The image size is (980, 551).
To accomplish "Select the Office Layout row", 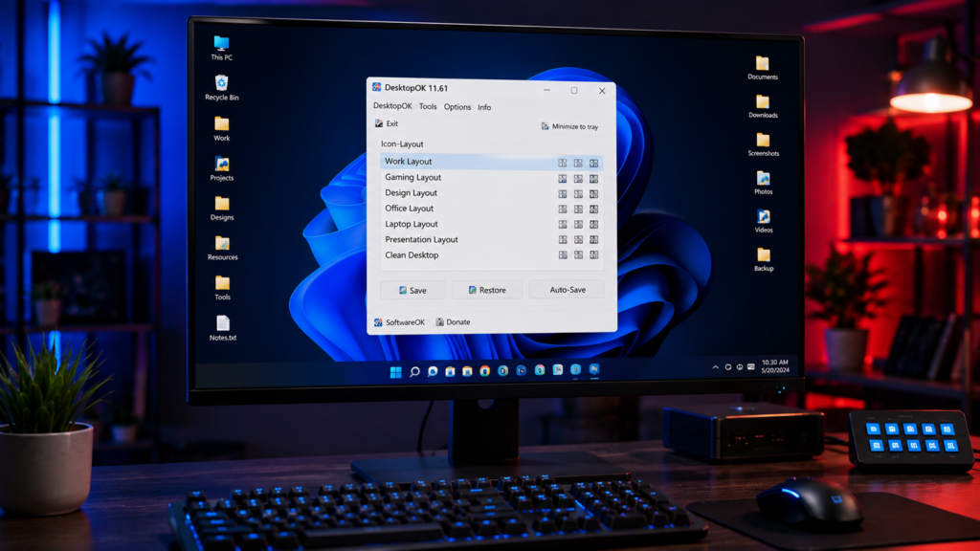I will 491,209.
